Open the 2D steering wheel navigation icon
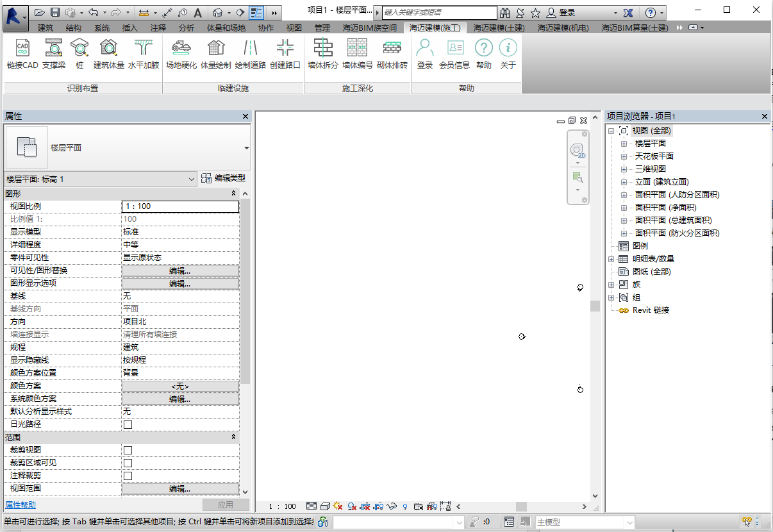The height and width of the screenshot is (532, 773). [578, 151]
